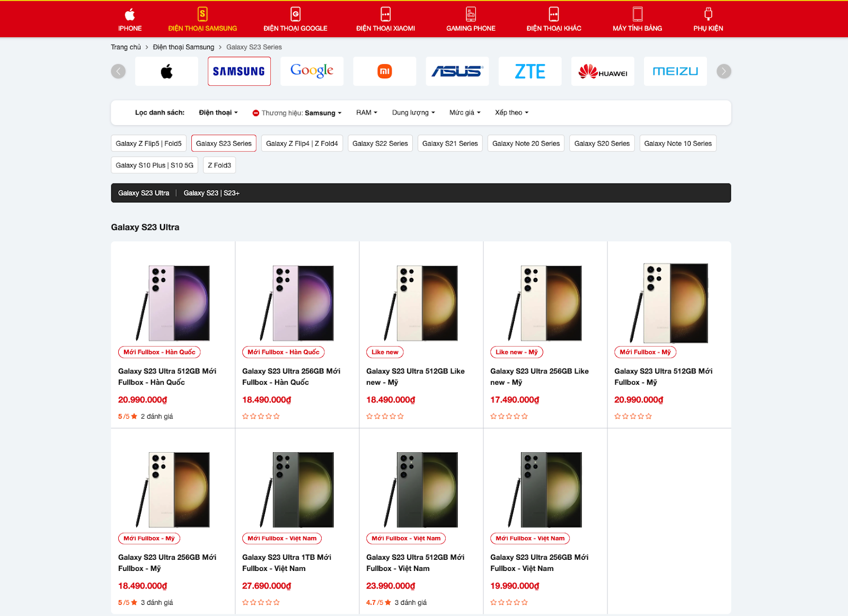
Task: Select Galaxy S22 Series button
Action: tap(380, 143)
